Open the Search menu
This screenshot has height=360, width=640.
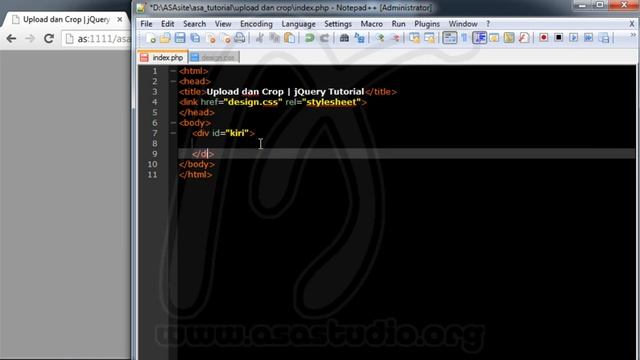tap(194, 24)
